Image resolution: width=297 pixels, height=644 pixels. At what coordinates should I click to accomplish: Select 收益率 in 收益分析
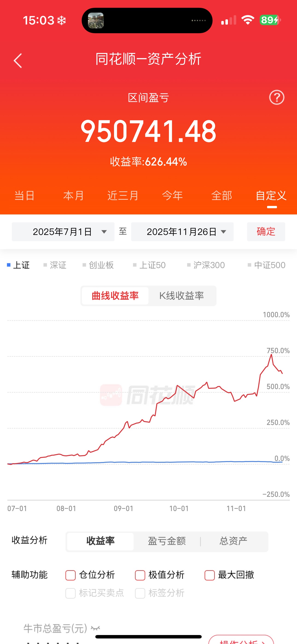click(101, 541)
